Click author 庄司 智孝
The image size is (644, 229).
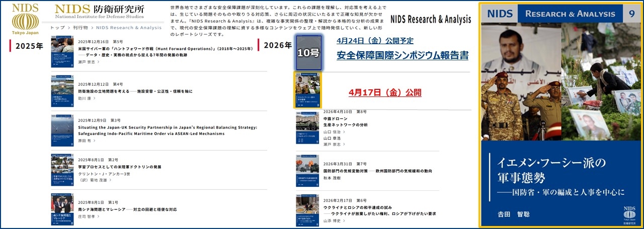(x=88, y=216)
